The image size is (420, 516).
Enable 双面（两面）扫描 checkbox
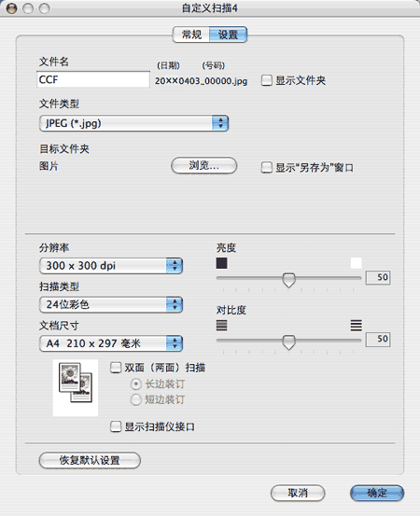(x=115, y=368)
